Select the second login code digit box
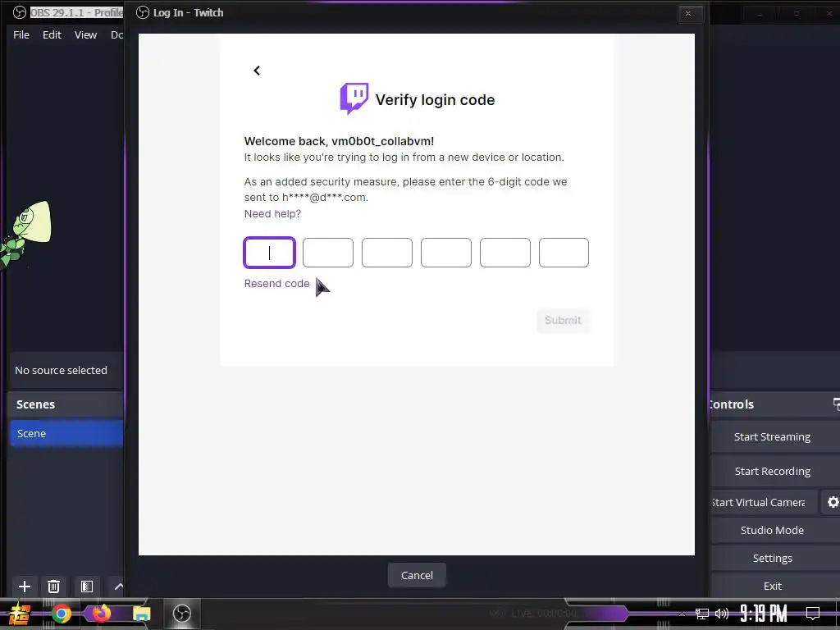Image resolution: width=840 pixels, height=630 pixels. pyautogui.click(x=328, y=253)
